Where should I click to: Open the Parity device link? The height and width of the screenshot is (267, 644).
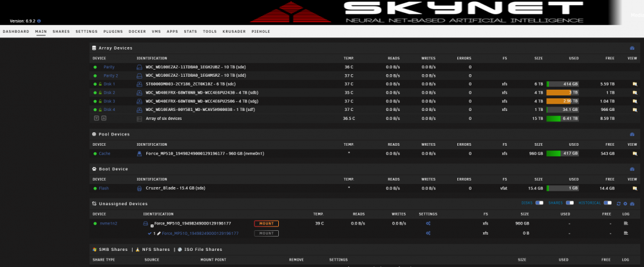pos(109,67)
